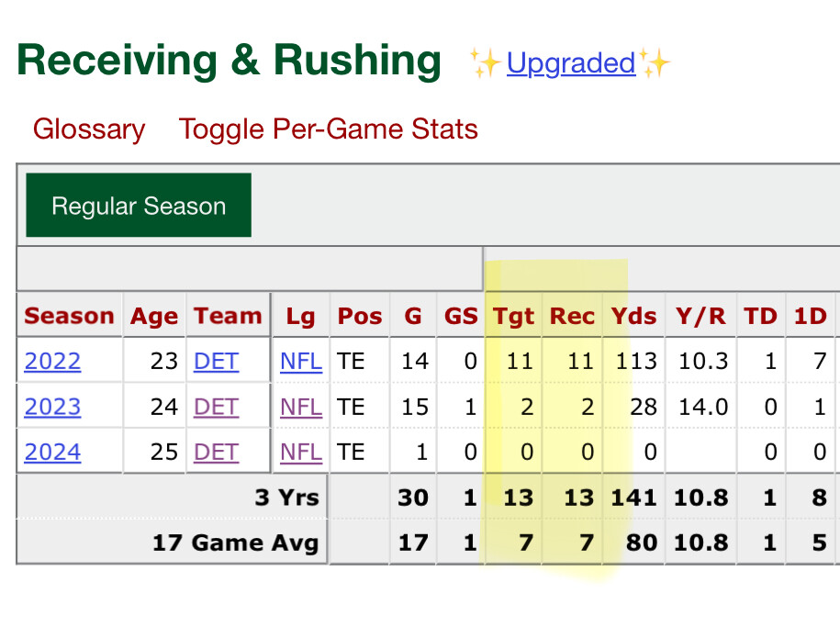Open the Glossary link
Viewport: 840px width, 627px height.
click(x=89, y=129)
